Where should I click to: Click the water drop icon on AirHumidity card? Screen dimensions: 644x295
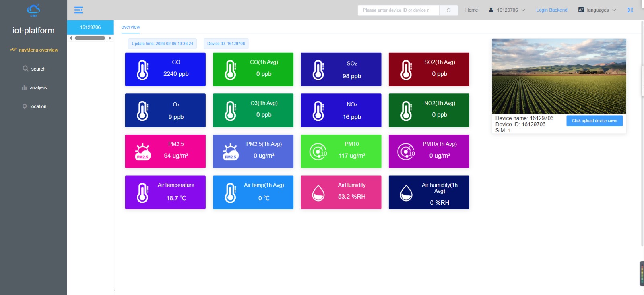pyautogui.click(x=318, y=193)
